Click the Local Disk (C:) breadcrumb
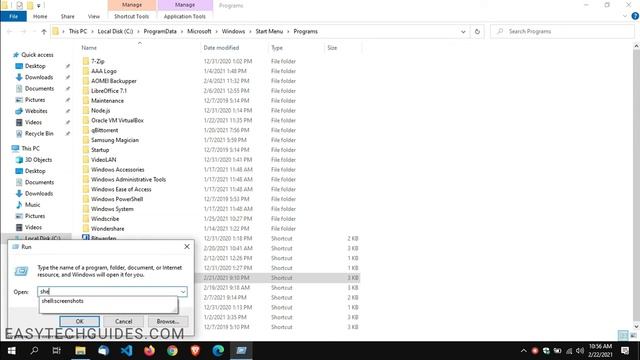640x360 pixels. pos(115,31)
